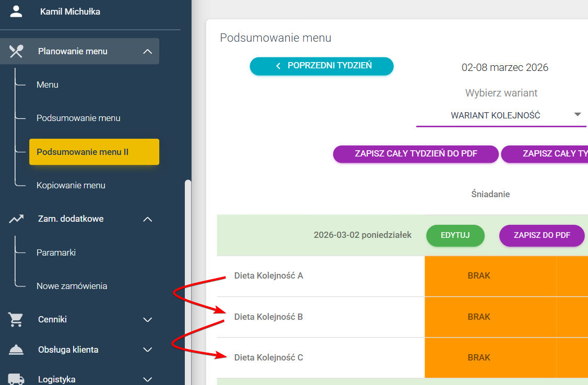Image resolution: width=588 pixels, height=385 pixels.
Task: Go to Poprzedni tydzień
Action: (322, 66)
